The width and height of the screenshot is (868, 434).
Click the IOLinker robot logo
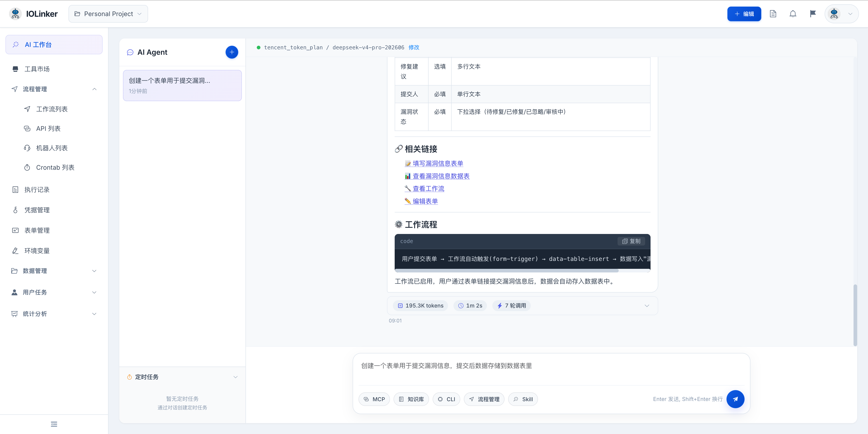point(15,14)
